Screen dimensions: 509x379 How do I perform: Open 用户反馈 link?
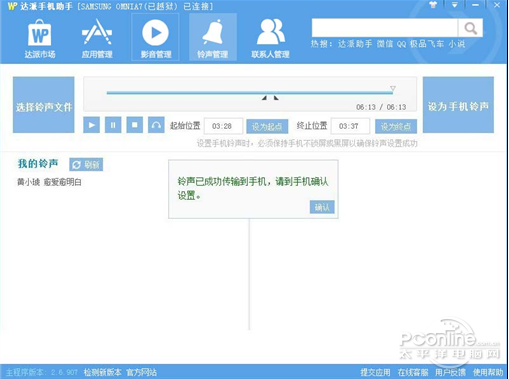click(450, 372)
